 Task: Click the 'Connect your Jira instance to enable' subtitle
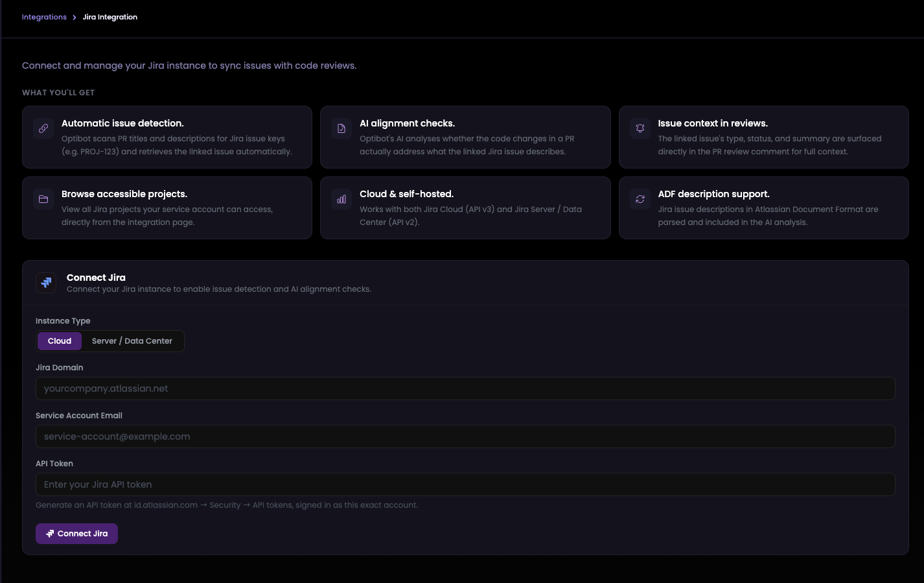(219, 289)
